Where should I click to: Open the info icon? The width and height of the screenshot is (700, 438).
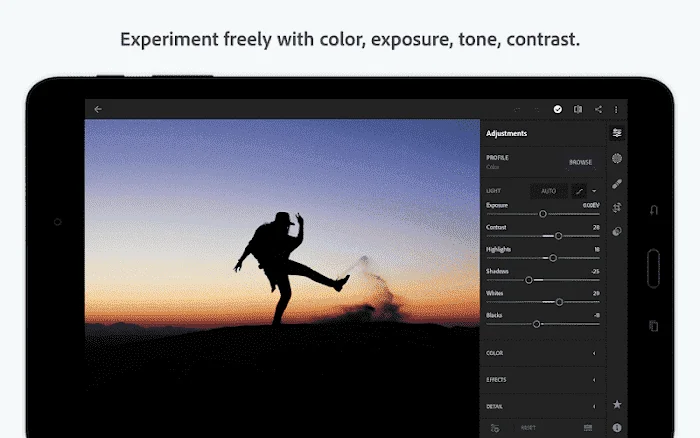click(x=617, y=428)
